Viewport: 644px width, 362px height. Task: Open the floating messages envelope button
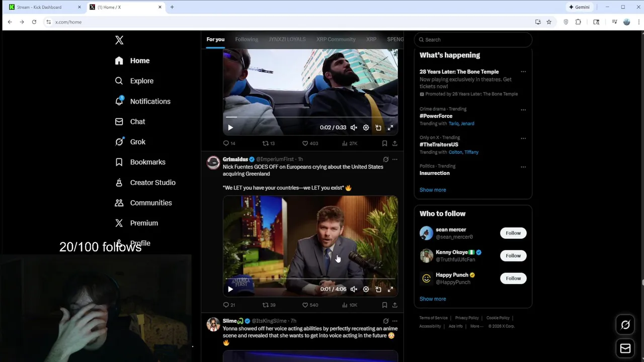[625, 348]
